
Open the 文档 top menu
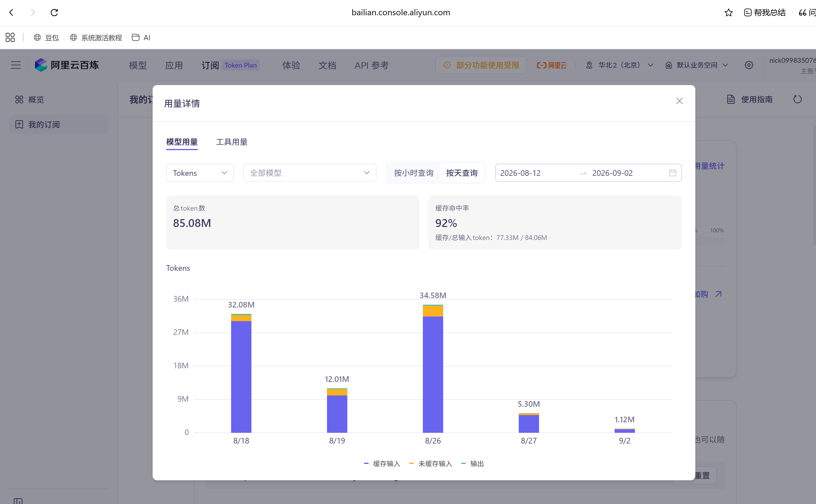(327, 65)
